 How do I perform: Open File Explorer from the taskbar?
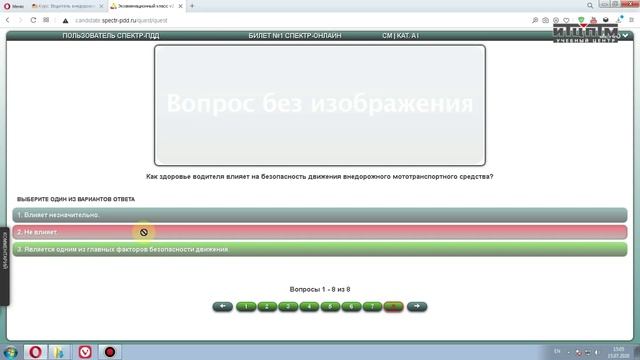[60, 352]
